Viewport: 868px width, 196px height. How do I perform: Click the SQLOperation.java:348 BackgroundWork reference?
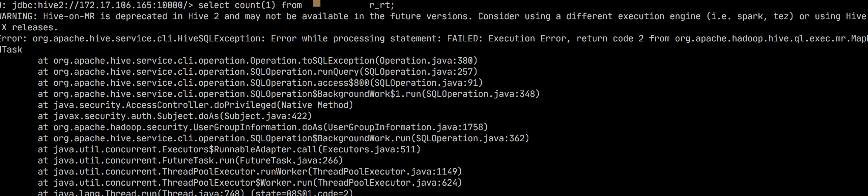483,94
